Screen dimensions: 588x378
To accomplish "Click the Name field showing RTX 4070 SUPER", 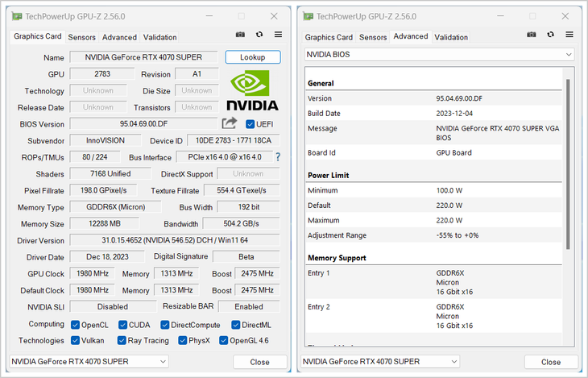I will click(x=143, y=57).
